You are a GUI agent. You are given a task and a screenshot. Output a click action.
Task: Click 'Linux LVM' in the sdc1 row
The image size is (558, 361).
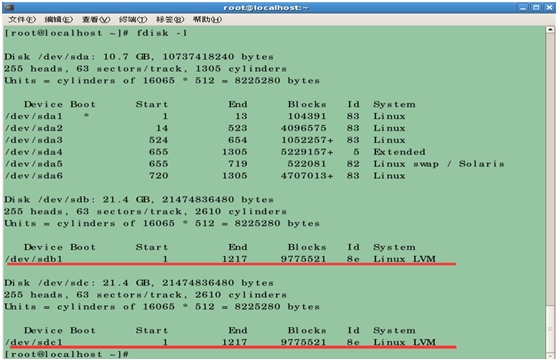[x=405, y=342]
